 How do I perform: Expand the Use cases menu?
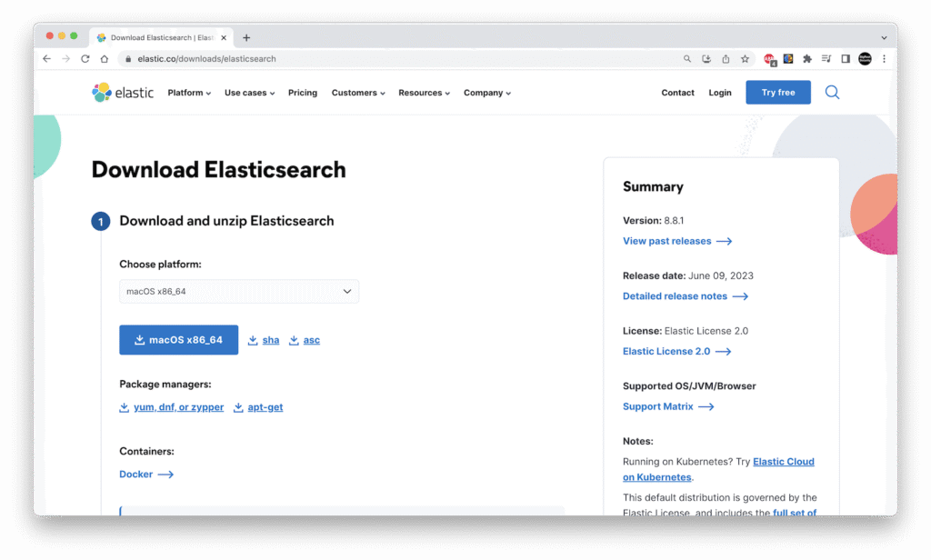[x=249, y=93]
